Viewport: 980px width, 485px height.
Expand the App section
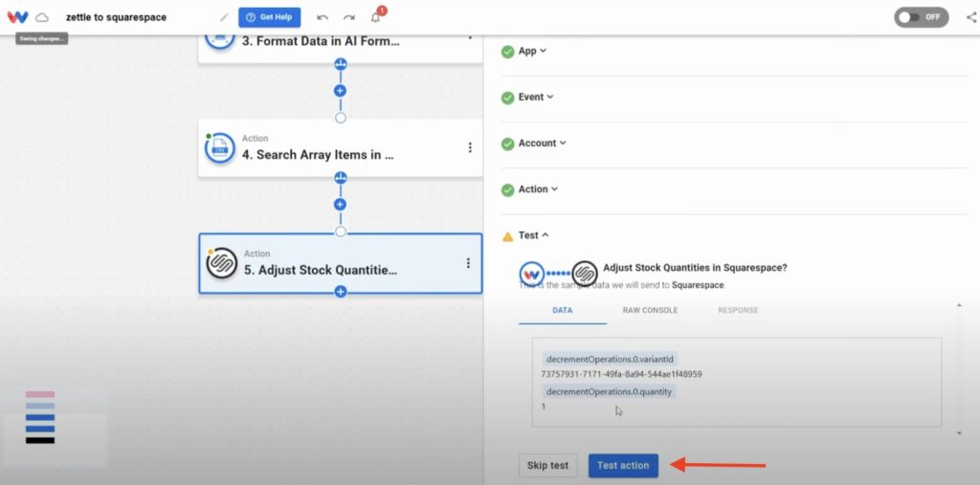532,52
